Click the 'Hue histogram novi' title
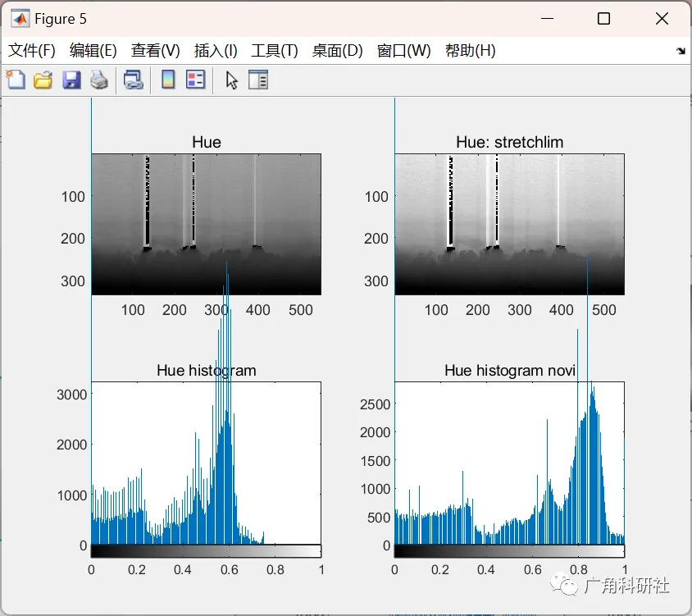692x616 pixels. coord(510,370)
